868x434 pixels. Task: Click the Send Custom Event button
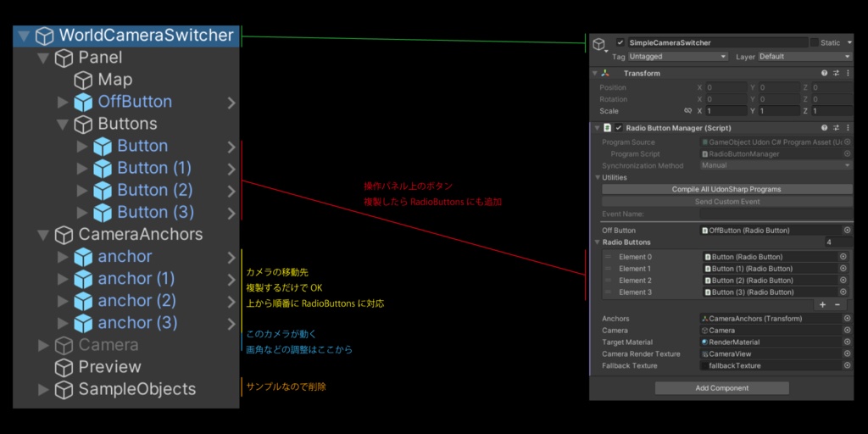click(726, 202)
